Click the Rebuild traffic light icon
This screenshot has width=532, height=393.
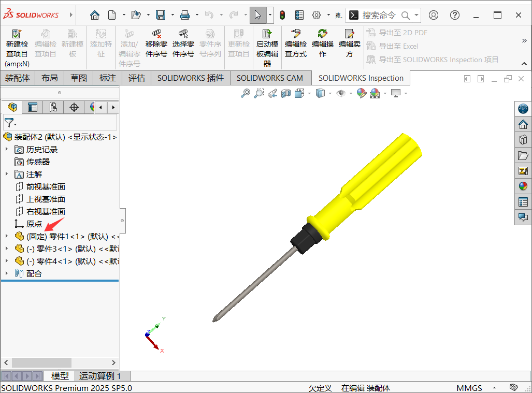coord(282,15)
